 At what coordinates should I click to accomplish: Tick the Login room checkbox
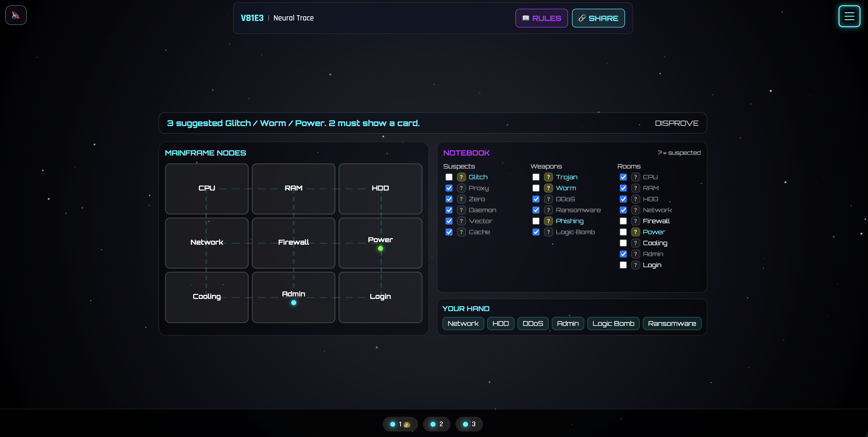click(623, 265)
